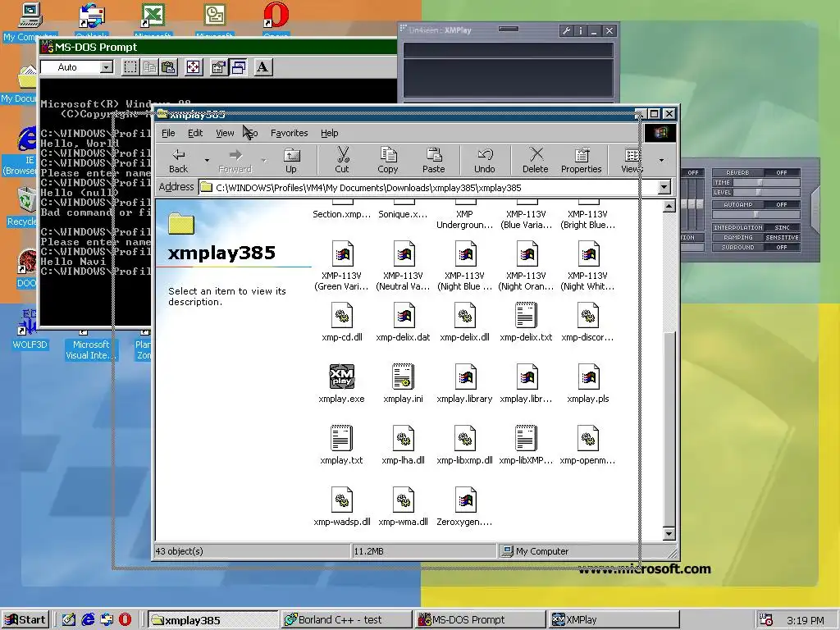
Task: Click the Mark icon in MS-DOS Prompt toolbar
Action: pos(130,67)
